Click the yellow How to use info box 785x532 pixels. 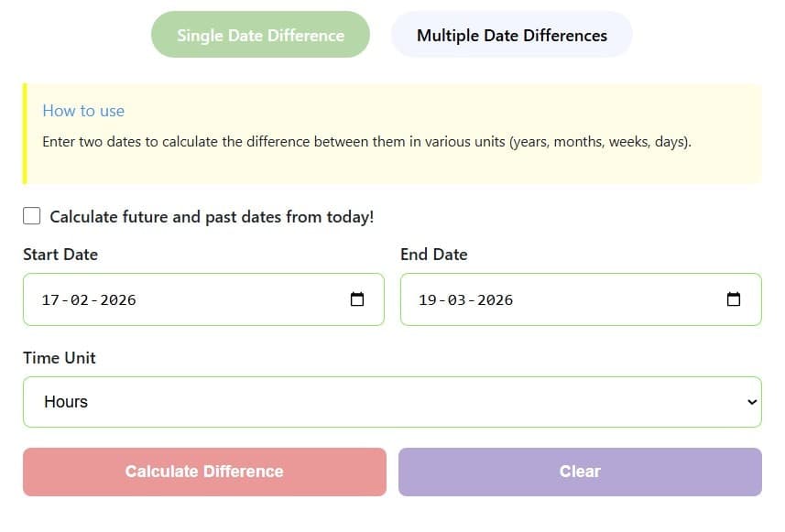(392, 133)
